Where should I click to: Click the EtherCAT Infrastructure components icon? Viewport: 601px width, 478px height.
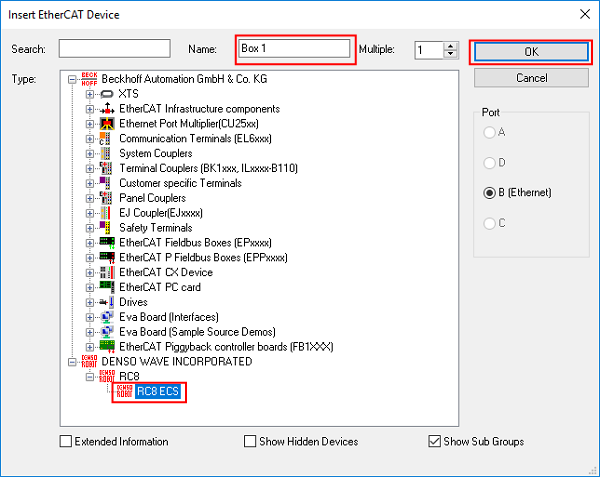[x=107, y=108]
